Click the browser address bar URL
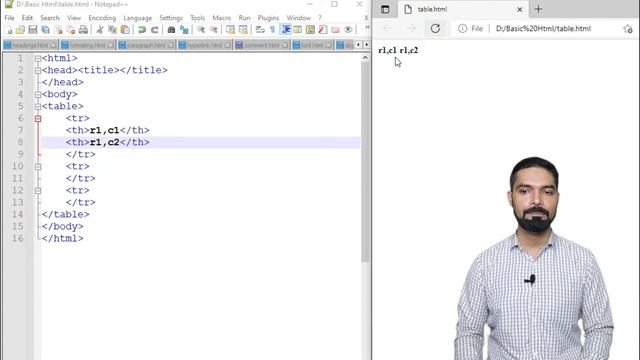Screen dimensions: 640x360 coord(543,29)
